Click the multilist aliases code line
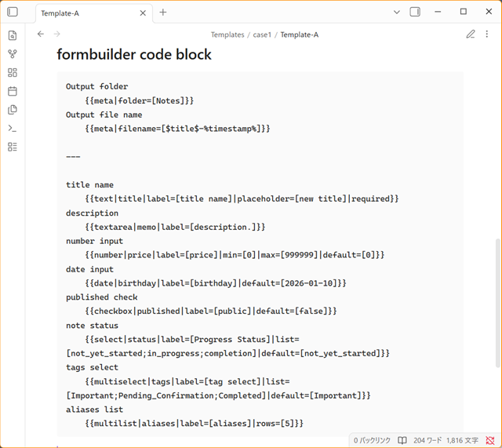This screenshot has height=448, width=502. click(194, 424)
